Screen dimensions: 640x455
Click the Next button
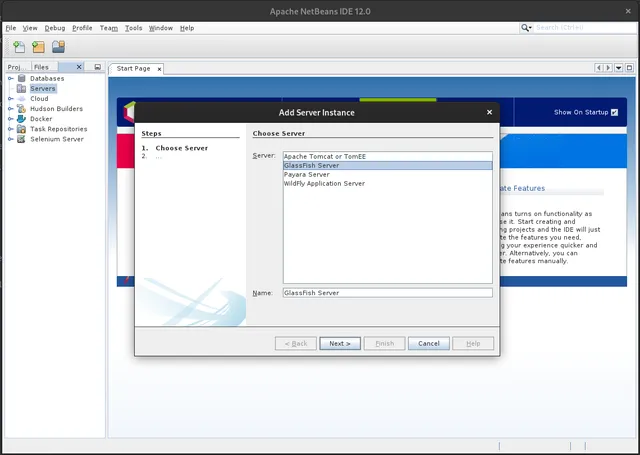click(x=339, y=343)
